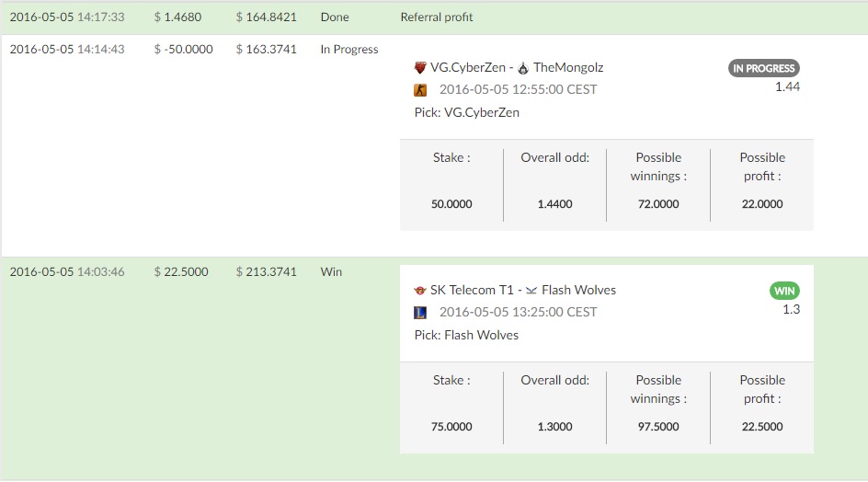The image size is (868, 482).
Task: Click the 72.0000 possible winnings value
Action: (658, 204)
